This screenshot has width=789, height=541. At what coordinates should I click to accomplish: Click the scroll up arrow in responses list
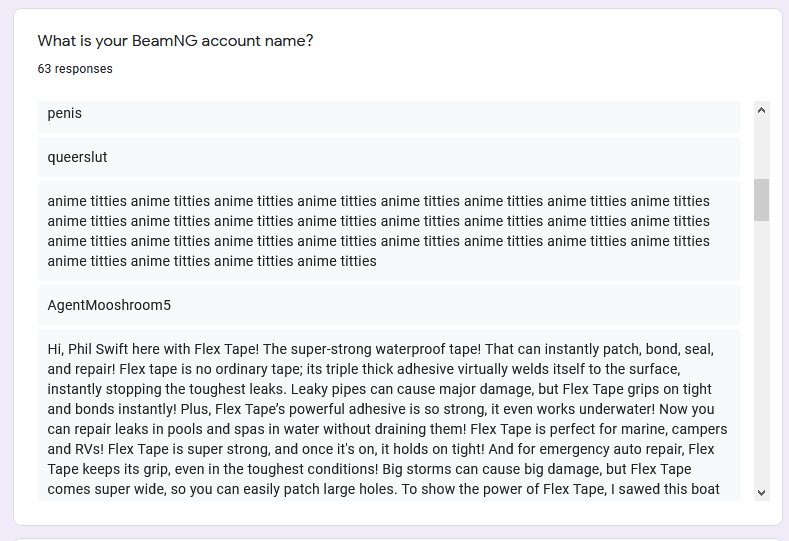tap(761, 110)
